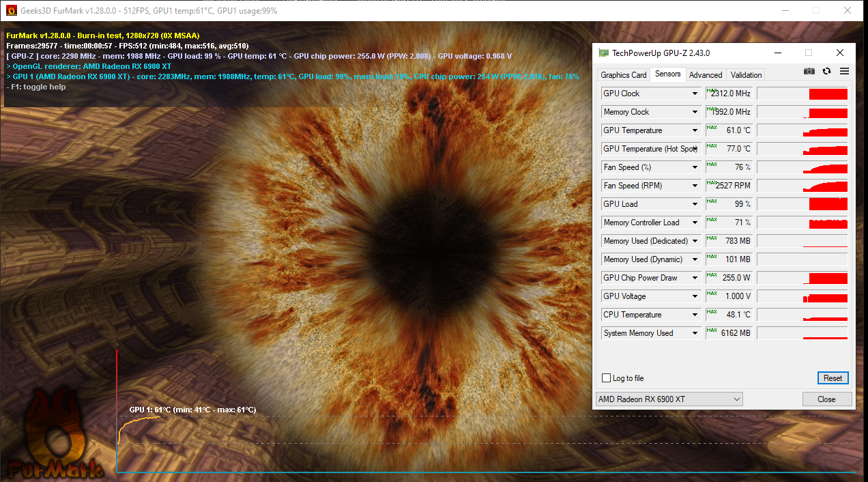868x482 pixels.
Task: Click the GPU-Z title bar app icon
Action: [603, 53]
